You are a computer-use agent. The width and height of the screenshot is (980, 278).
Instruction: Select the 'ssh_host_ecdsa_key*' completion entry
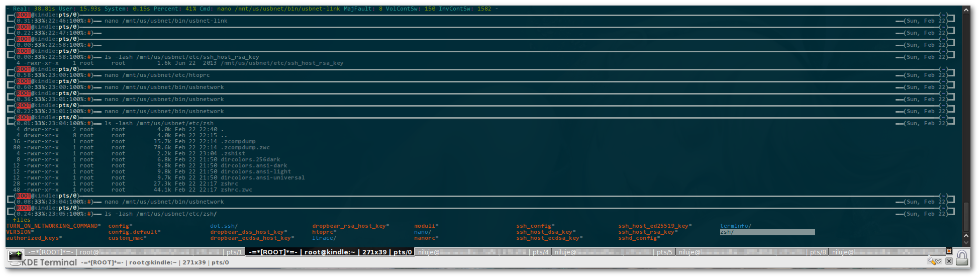click(x=549, y=238)
